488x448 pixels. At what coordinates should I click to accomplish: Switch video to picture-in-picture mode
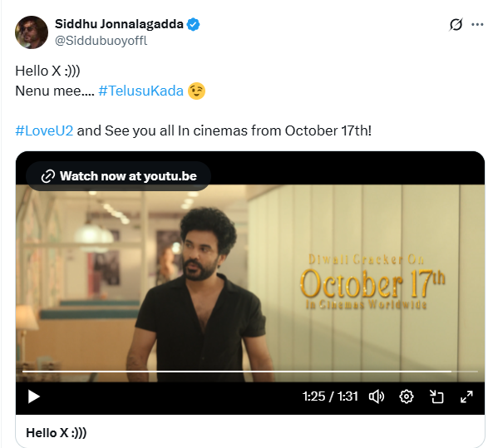click(436, 397)
